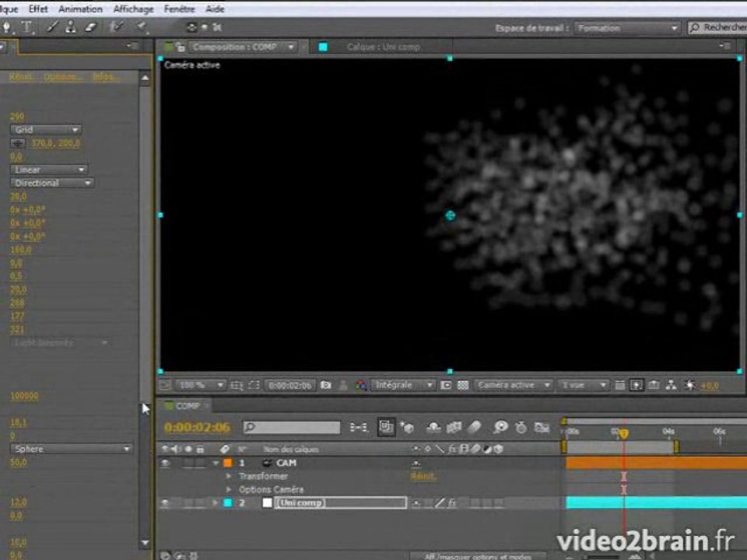Image resolution: width=747 pixels, height=560 pixels.
Task: Click the orange timecode 0:00:02:06 in timeline
Action: (x=197, y=427)
